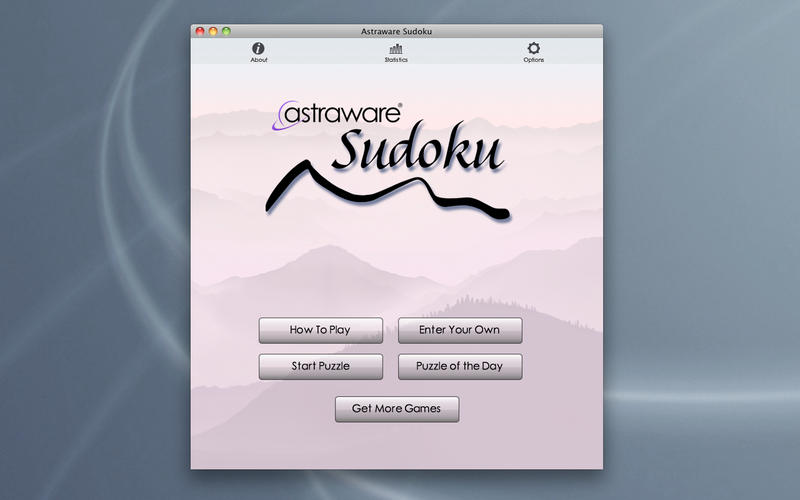Open the Statistics bar chart icon
This screenshot has height=500, width=800.
coord(396,48)
